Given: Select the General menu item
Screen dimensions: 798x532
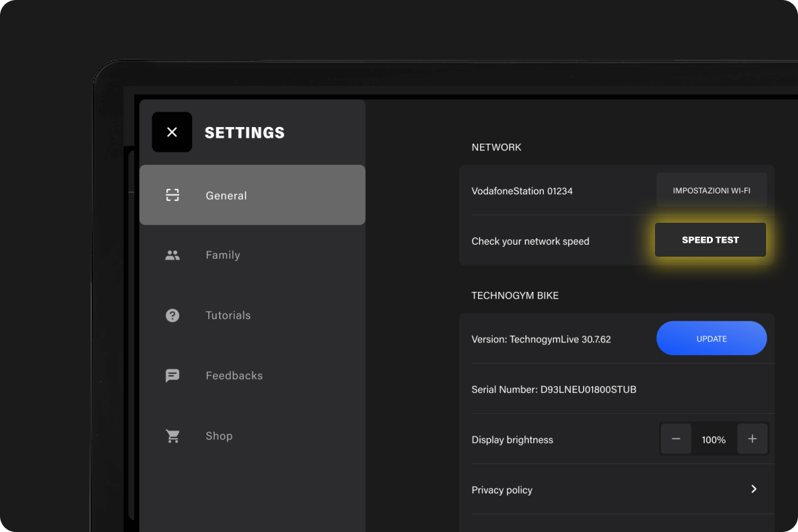Looking at the screenshot, I should point(252,195).
